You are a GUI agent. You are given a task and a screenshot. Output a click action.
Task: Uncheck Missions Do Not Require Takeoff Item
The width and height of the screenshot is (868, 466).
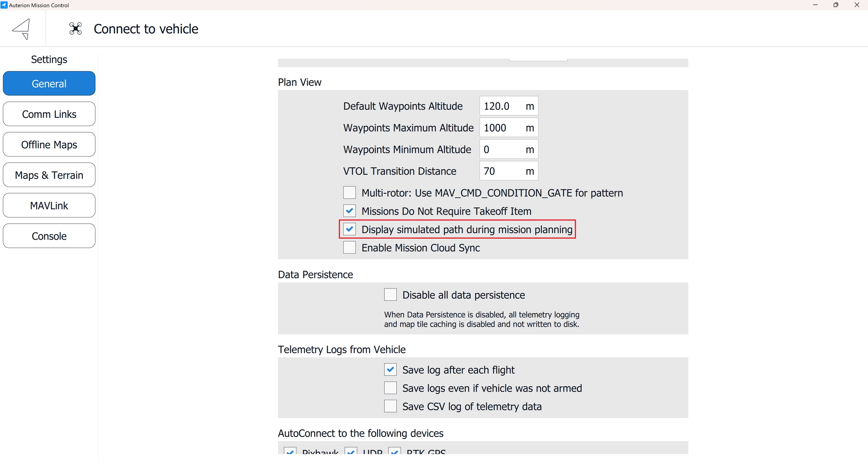pyautogui.click(x=350, y=211)
